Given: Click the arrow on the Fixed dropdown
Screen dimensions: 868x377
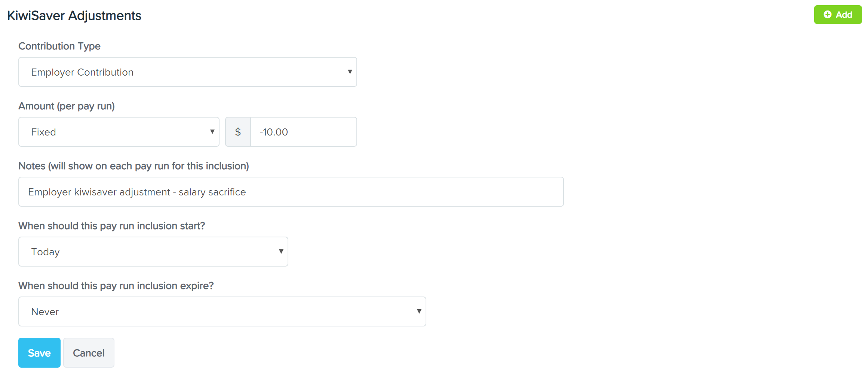Looking at the screenshot, I should pos(212,131).
